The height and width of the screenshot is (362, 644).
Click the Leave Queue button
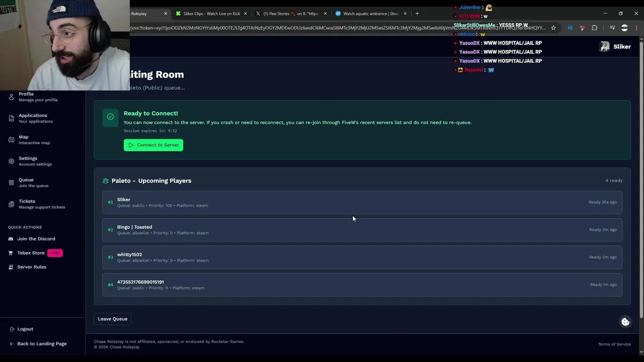click(113, 319)
